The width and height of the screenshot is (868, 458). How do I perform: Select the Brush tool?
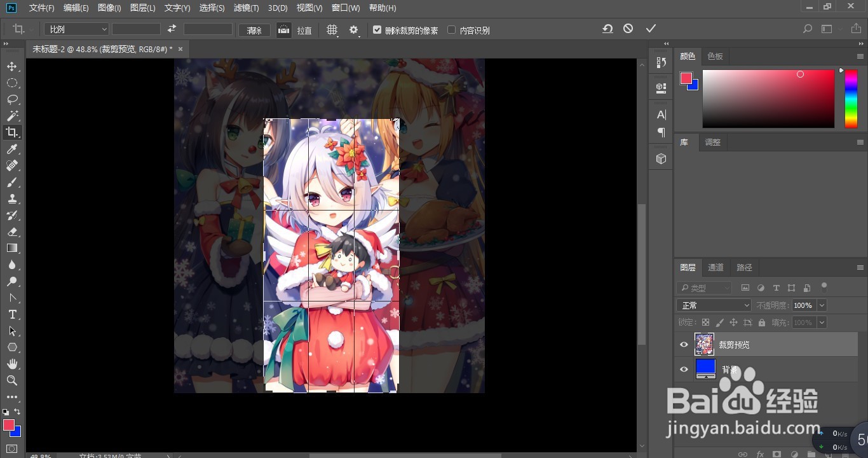[12, 183]
